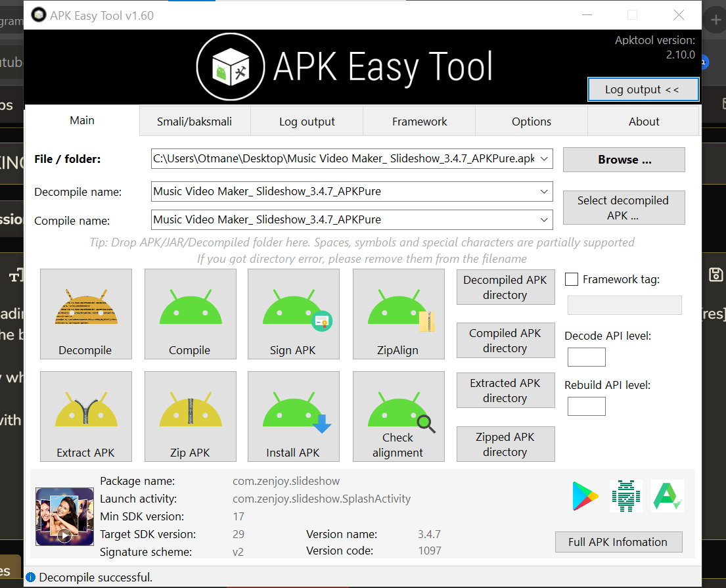The height and width of the screenshot is (588, 726).
Task: Click the Apktool version 2.10.0 text
Action: point(654,47)
